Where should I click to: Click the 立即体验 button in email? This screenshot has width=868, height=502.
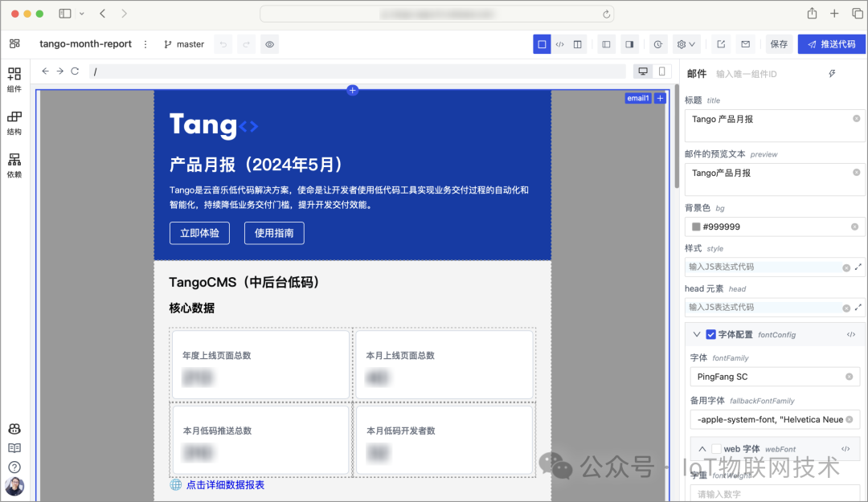200,233
